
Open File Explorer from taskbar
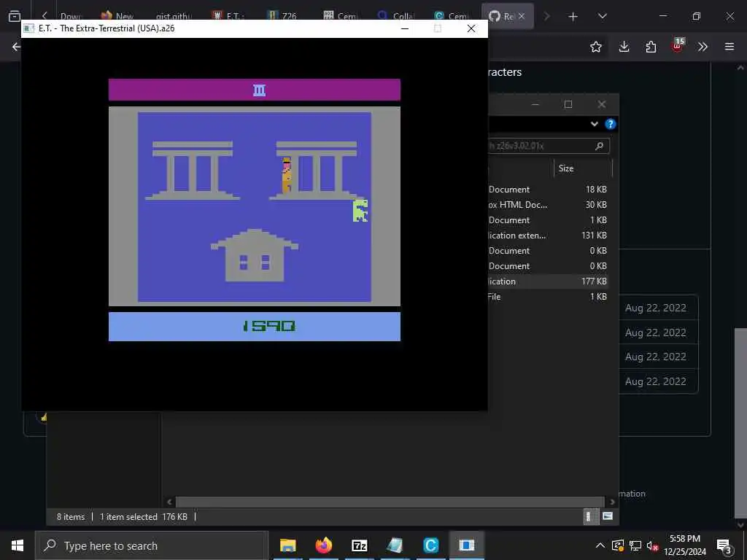pos(287,545)
